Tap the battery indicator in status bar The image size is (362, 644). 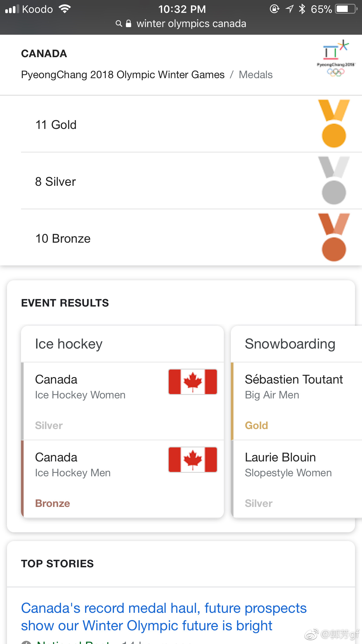click(346, 9)
